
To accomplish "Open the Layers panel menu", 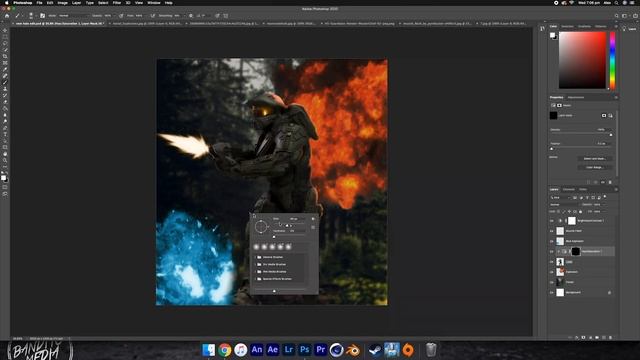I will [x=616, y=189].
